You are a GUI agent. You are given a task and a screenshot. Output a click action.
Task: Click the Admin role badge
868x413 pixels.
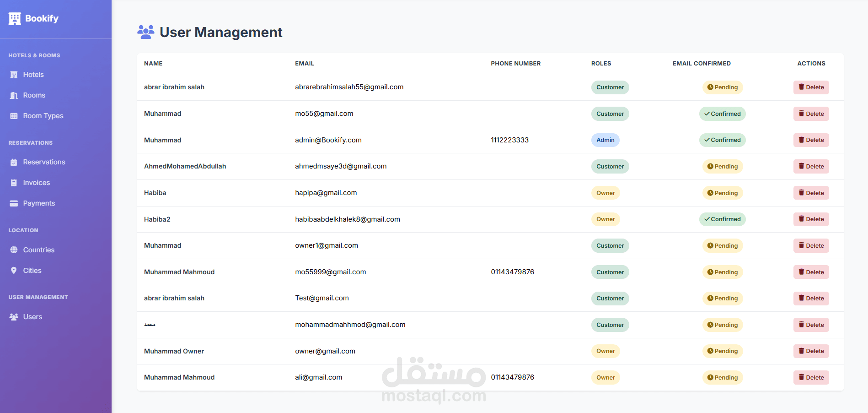pos(605,140)
